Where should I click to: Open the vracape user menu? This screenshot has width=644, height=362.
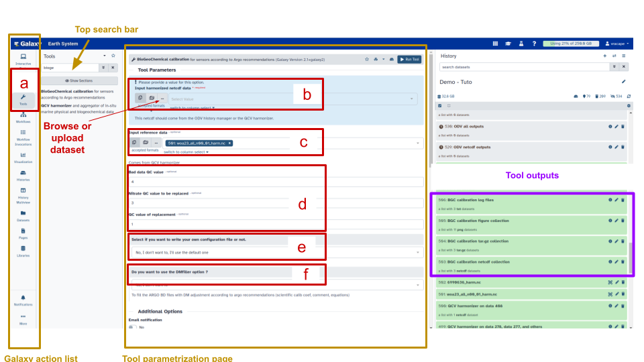(616, 44)
